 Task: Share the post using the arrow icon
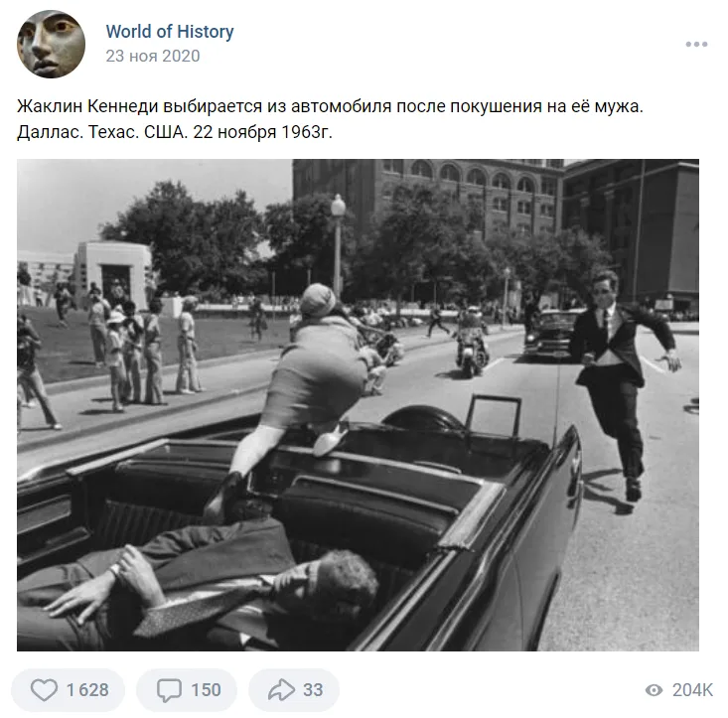(x=281, y=689)
